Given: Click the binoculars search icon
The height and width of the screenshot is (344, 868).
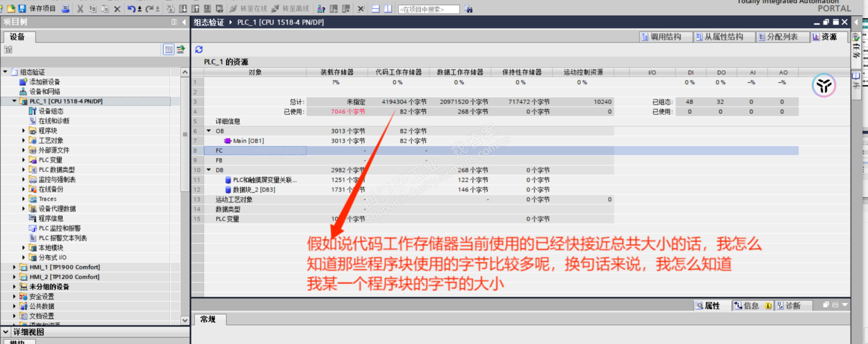Looking at the screenshot, I should (x=468, y=9).
